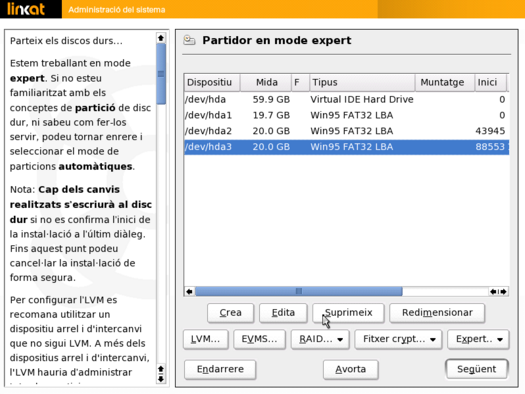Go back with the Endarrere button
This screenshot has height=394, width=525.
point(220,369)
